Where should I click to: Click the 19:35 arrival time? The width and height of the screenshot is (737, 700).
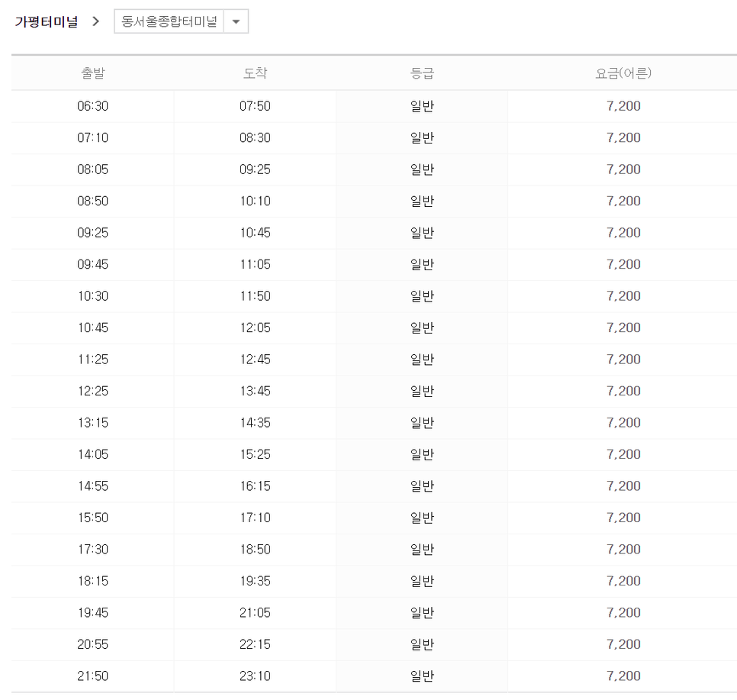[256, 581]
